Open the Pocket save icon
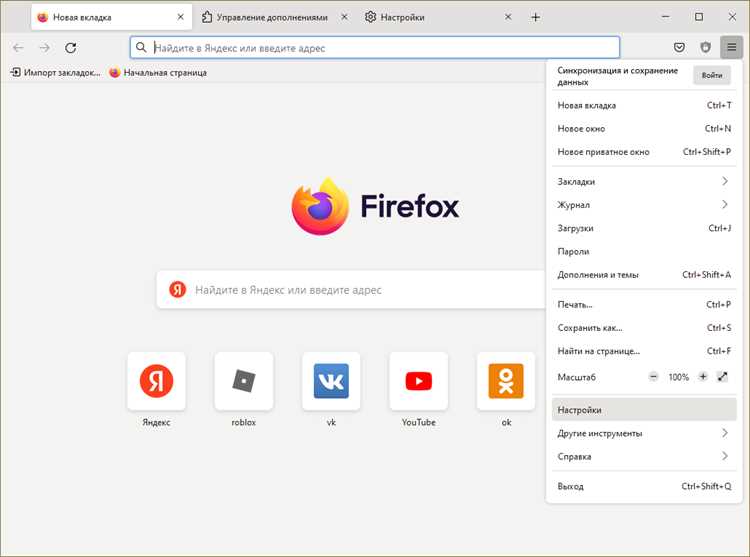This screenshot has height=557, width=750. 679,47
